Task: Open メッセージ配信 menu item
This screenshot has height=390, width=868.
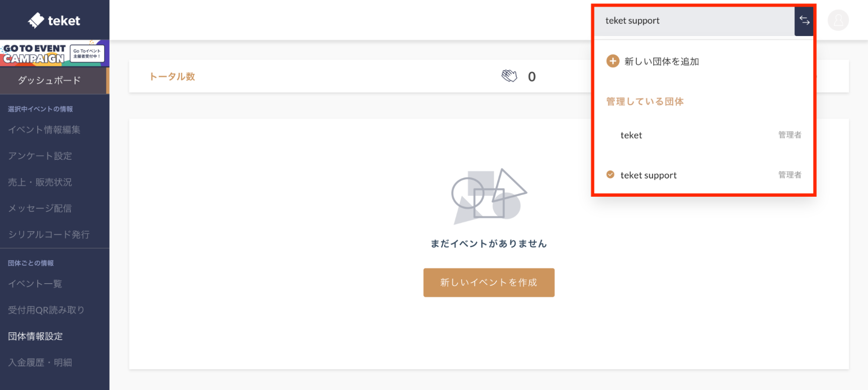Action: [x=40, y=208]
